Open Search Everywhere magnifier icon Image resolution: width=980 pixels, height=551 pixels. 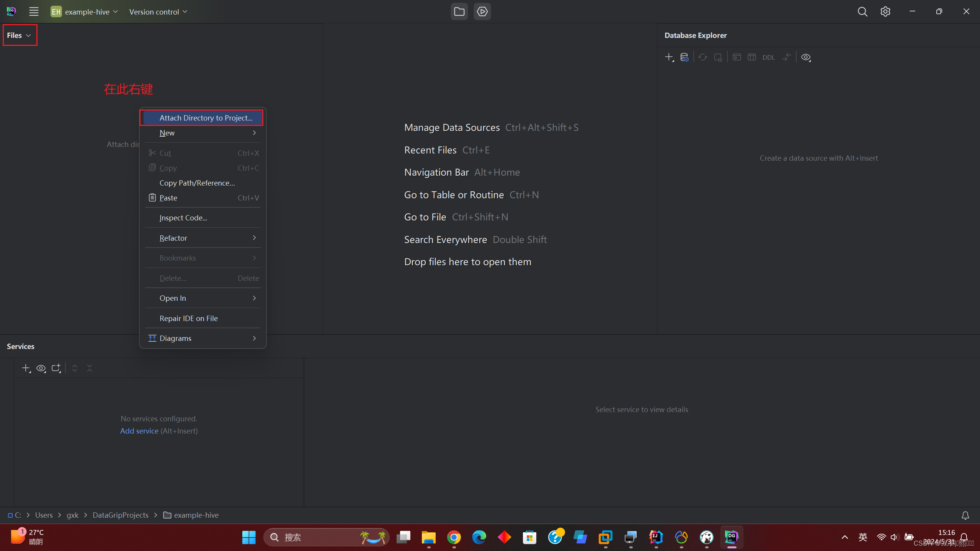pos(862,11)
